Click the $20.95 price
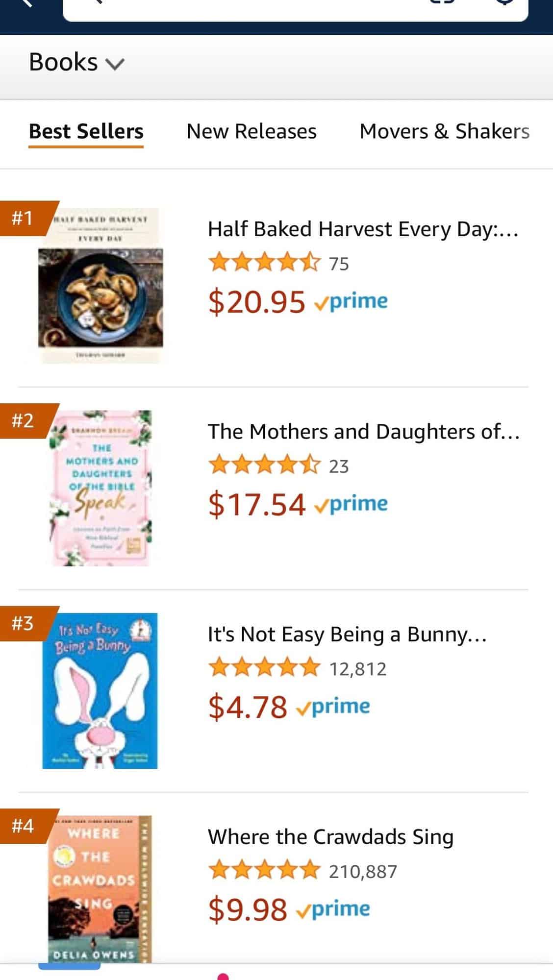The height and width of the screenshot is (980, 553). (x=256, y=301)
